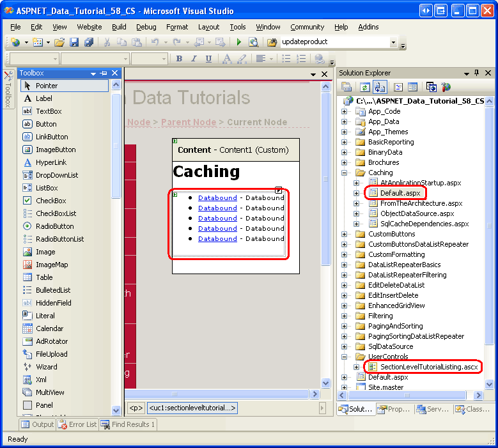Click the Open File folder icon
The width and height of the screenshot is (498, 448).
click(x=59, y=42)
